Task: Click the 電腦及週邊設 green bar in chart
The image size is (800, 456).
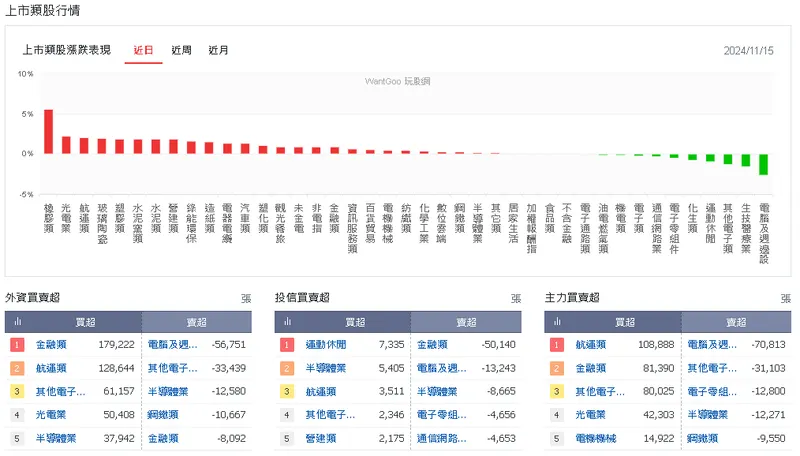Action: 764,164
